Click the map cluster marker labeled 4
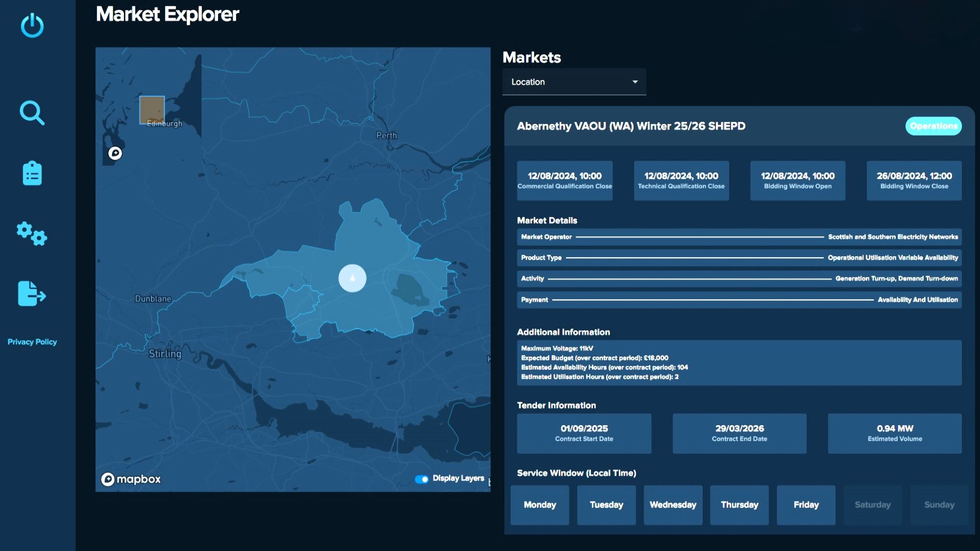This screenshot has height=551, width=980. tap(352, 278)
